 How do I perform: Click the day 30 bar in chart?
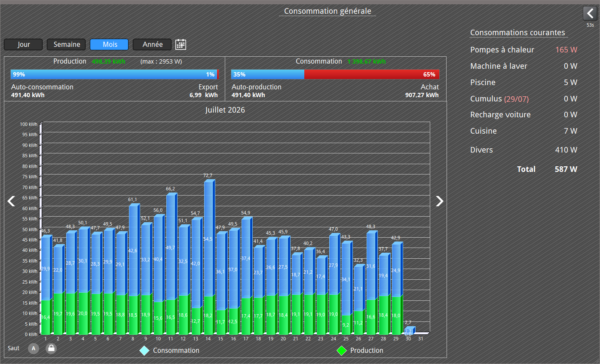(x=409, y=330)
